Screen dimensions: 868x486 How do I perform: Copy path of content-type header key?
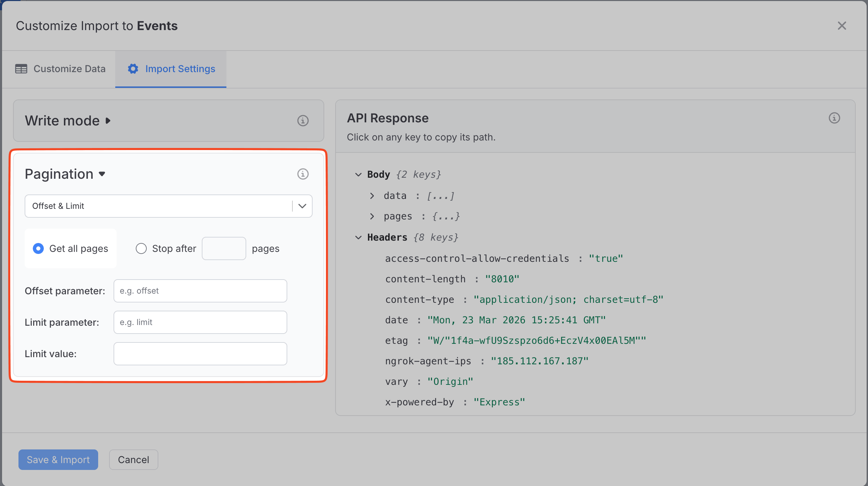click(419, 300)
